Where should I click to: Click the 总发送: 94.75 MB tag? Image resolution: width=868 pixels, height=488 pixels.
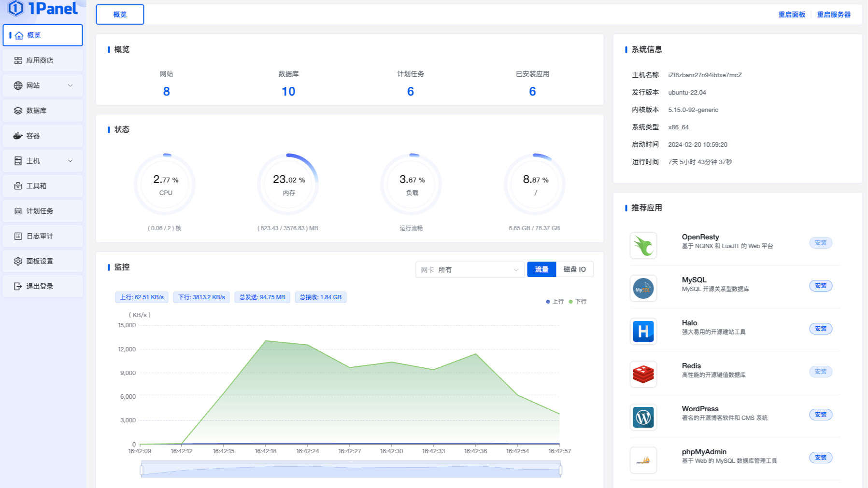pos(262,297)
